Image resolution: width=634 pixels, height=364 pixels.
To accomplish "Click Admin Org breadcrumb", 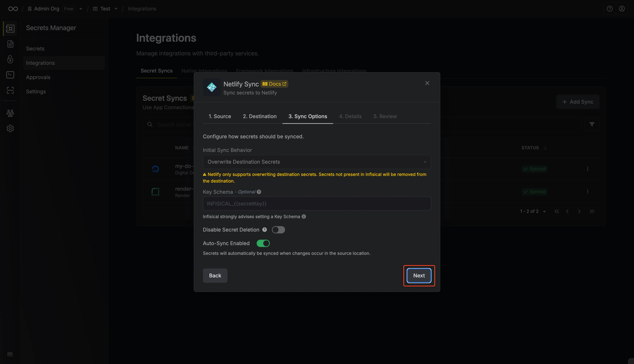I will (x=46, y=9).
